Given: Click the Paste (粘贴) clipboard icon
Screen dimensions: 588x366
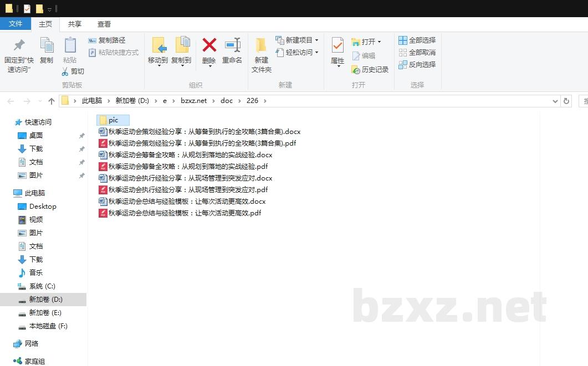Looking at the screenshot, I should pyautogui.click(x=70, y=45).
